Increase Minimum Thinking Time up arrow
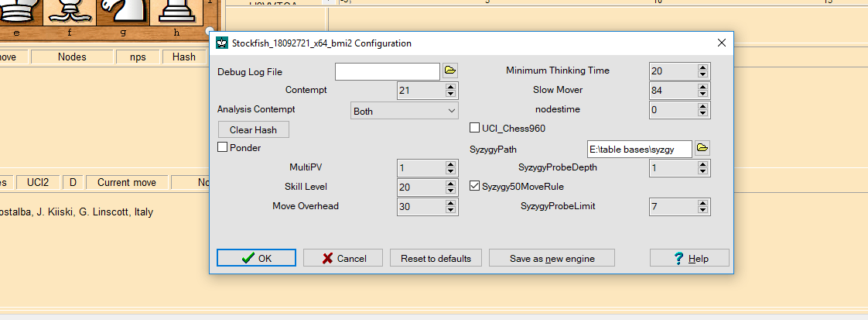Image resolution: width=868 pixels, height=320 pixels. click(702, 67)
